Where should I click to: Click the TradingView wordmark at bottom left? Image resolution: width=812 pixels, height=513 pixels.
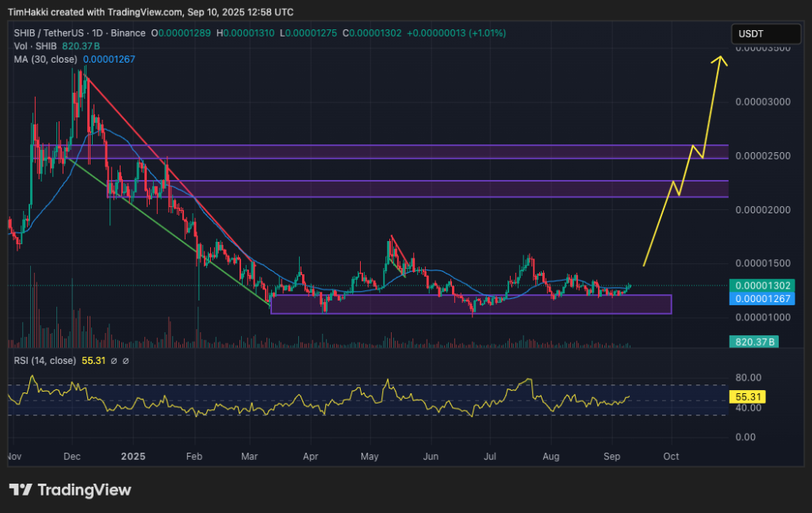(x=83, y=491)
